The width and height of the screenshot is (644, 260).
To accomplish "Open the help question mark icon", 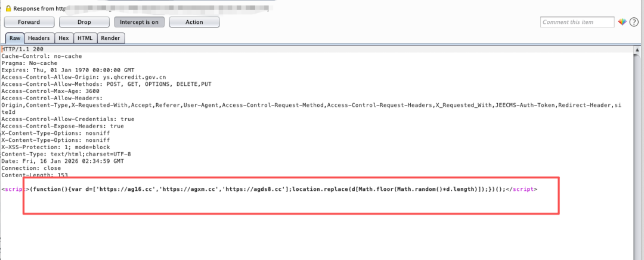I will pyautogui.click(x=634, y=22).
